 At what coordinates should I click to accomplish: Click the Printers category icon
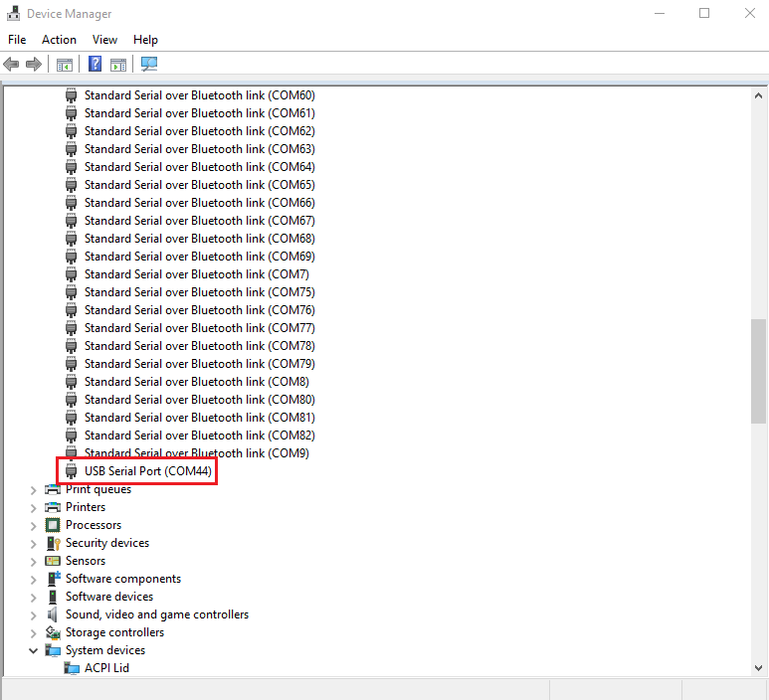point(53,507)
